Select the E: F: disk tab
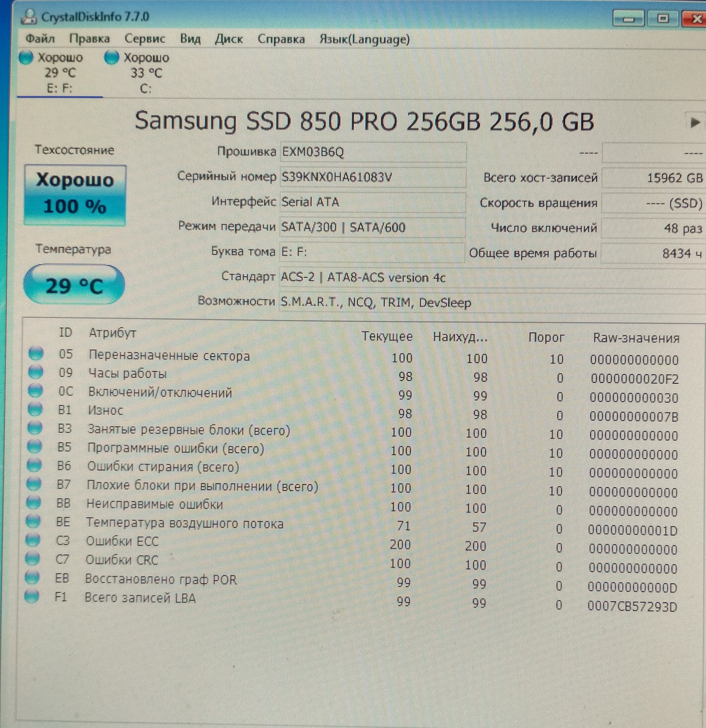Viewport: 706px width, 728px height. click(x=59, y=73)
